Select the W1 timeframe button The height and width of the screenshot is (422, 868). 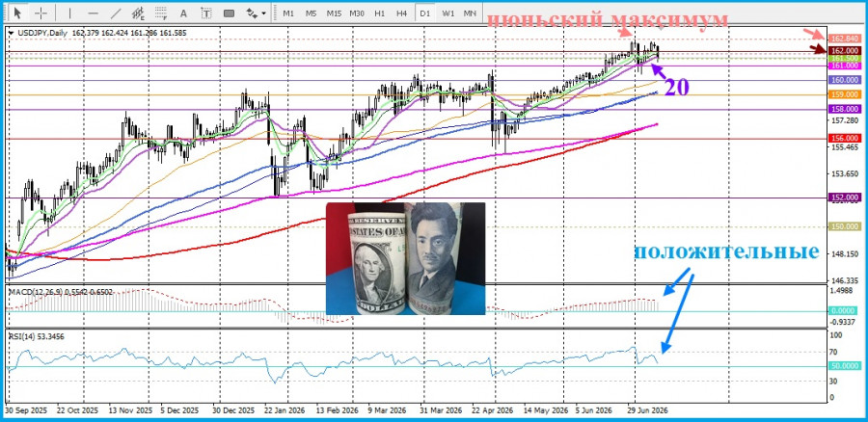448,13
